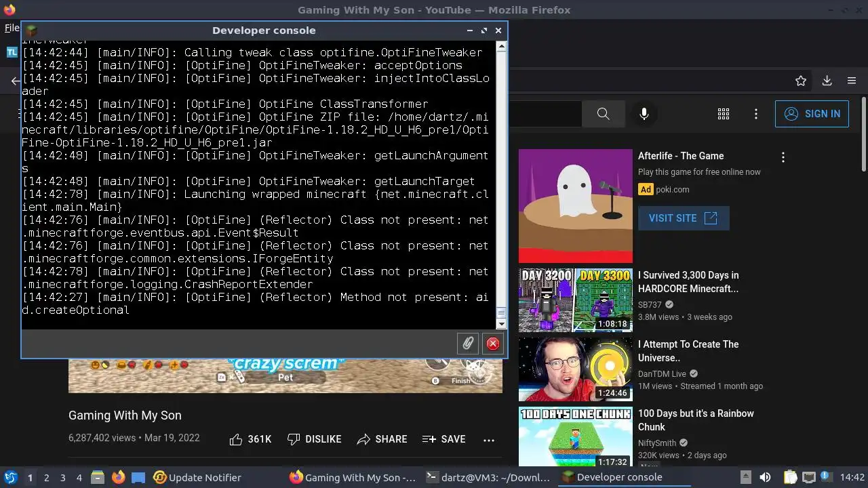
Task: Open the Firefox hamburger application menu
Action: 852,81
